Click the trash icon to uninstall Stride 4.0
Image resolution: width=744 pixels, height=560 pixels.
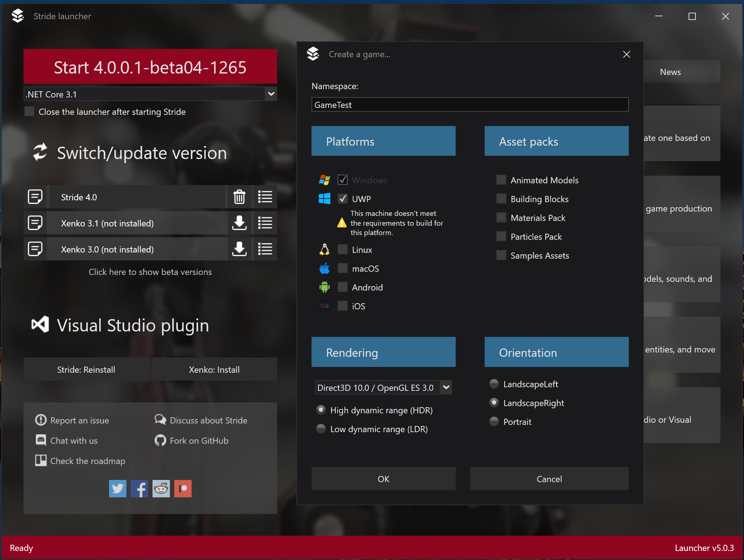pyautogui.click(x=239, y=197)
